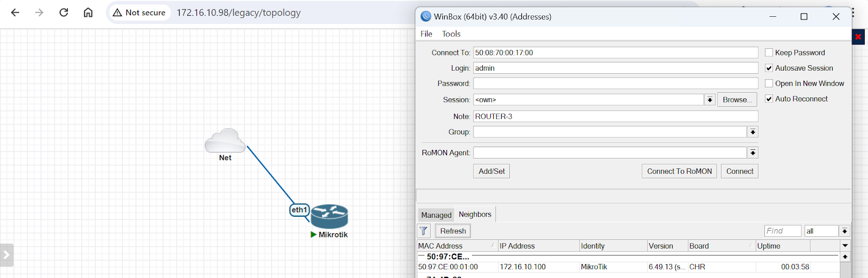This screenshot has width=868, height=278.
Task: Select IP address 172.16.10.100 cell
Action: (x=539, y=267)
